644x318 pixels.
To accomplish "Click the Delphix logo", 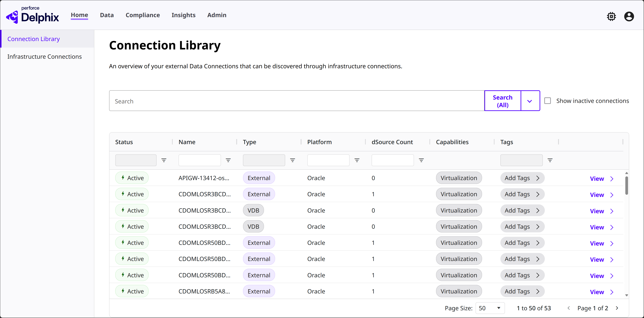I will (32, 15).
